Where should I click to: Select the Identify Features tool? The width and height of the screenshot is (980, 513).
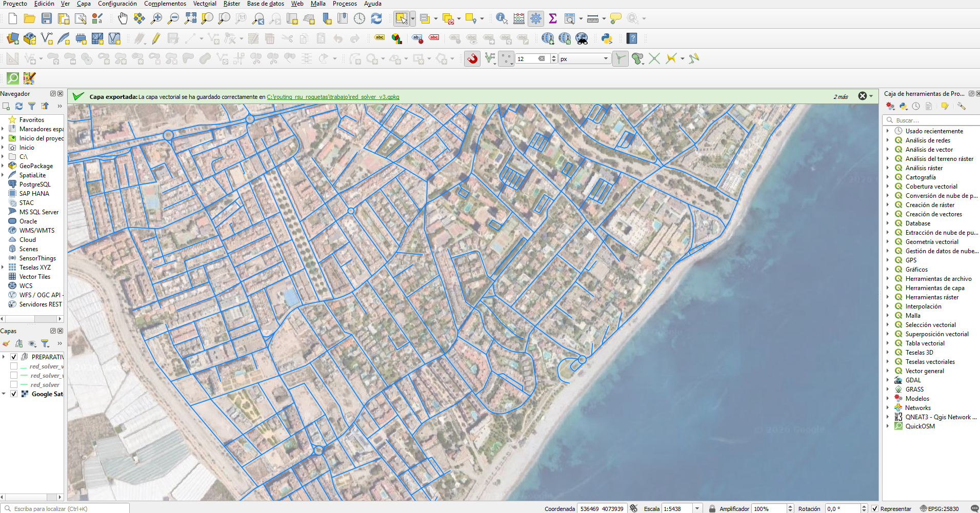(x=502, y=19)
